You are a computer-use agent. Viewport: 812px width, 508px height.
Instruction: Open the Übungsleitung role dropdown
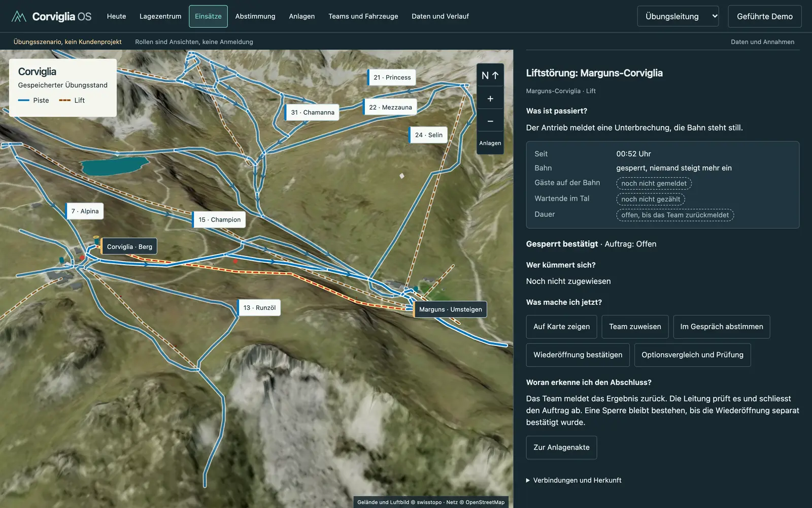coord(678,16)
